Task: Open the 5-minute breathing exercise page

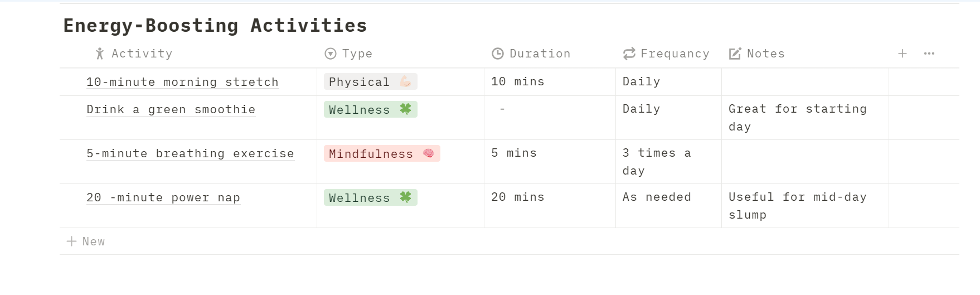Action: pyautogui.click(x=190, y=154)
